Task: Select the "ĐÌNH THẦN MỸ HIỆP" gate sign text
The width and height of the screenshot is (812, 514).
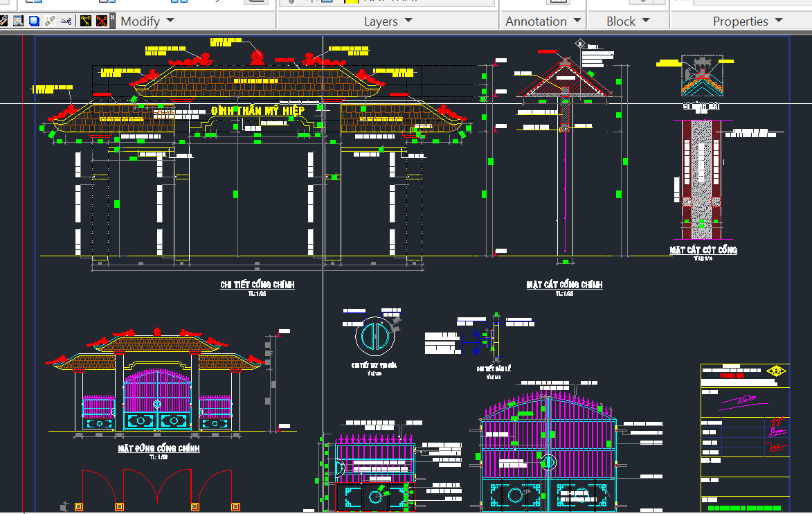Action: (x=258, y=111)
